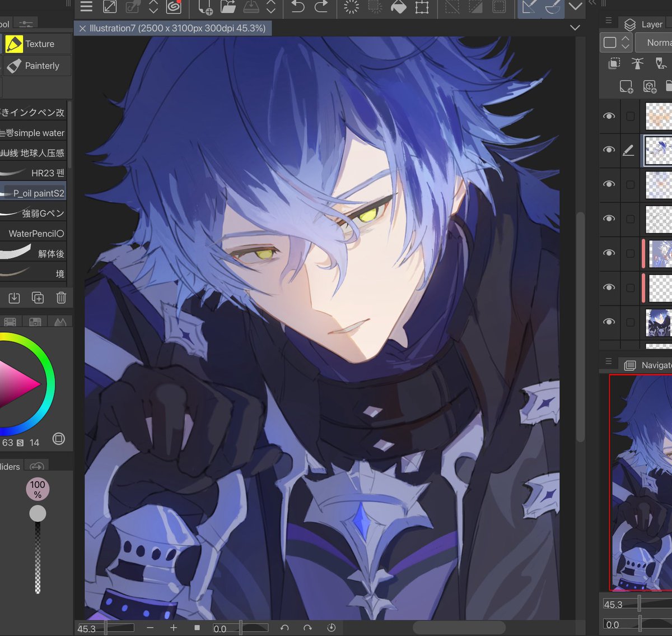The width and height of the screenshot is (672, 636).
Task: Pick the WaterPencilO brush
Action: (33, 233)
